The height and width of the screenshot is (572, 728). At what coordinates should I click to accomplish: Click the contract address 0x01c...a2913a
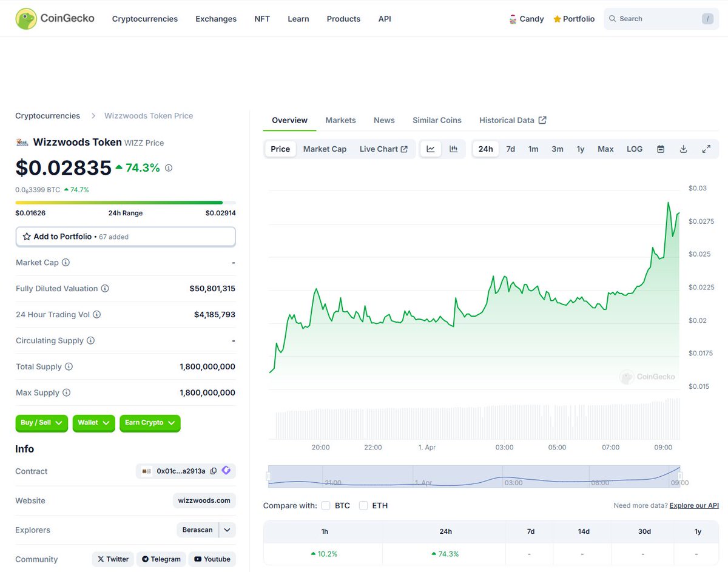click(x=181, y=471)
